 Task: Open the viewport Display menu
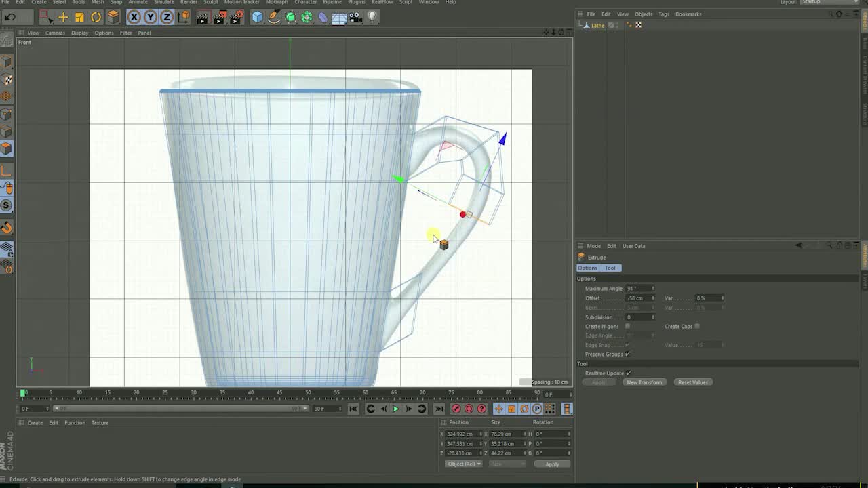[79, 33]
